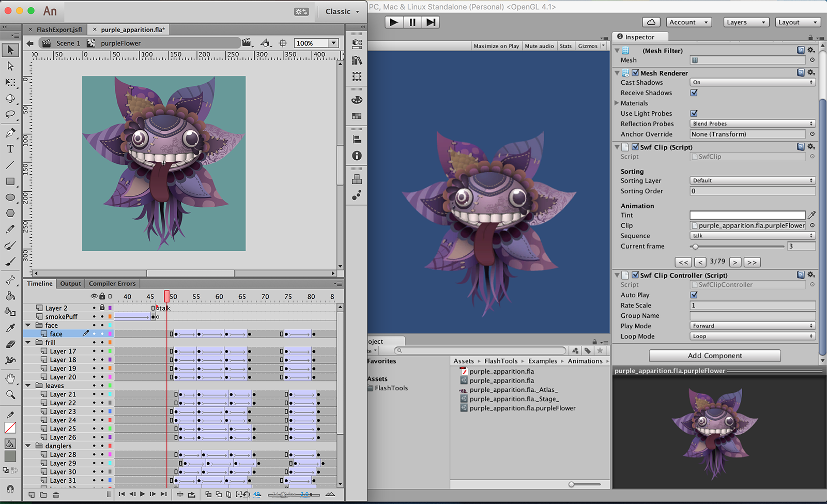Image resolution: width=827 pixels, height=504 pixels.
Task: Select the Text tool in Animate toolbar
Action: click(10, 149)
